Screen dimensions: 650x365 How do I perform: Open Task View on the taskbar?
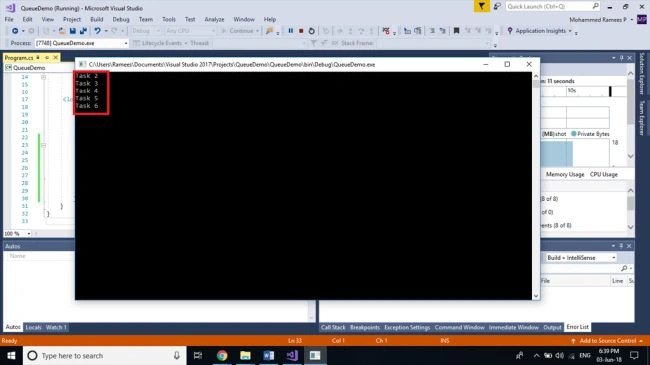point(198,355)
